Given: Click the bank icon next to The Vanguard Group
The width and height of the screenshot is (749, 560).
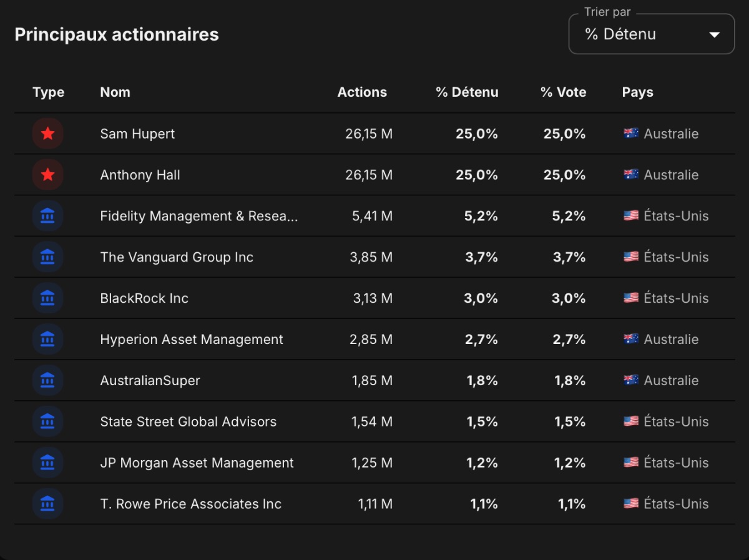Looking at the screenshot, I should tap(48, 257).
